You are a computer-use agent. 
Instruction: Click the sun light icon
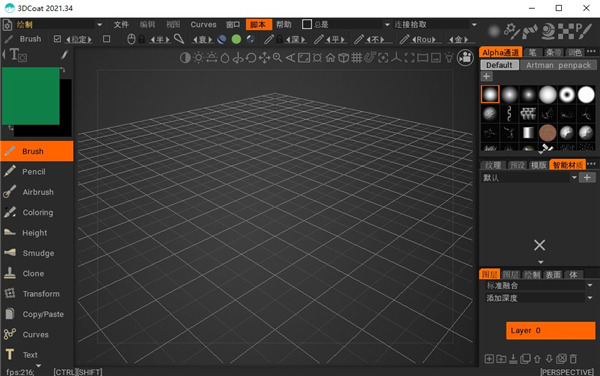pos(198,58)
